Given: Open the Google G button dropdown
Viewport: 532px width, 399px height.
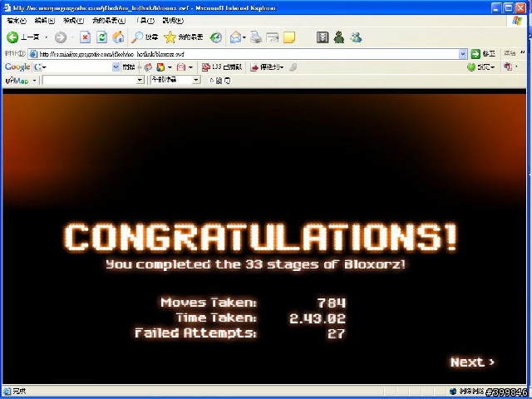Looking at the screenshot, I should (x=44, y=67).
